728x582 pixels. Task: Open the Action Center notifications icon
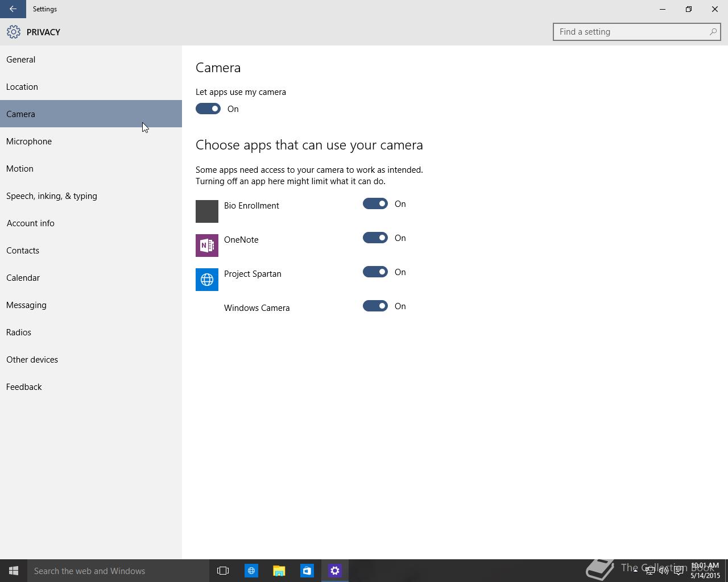click(x=679, y=571)
